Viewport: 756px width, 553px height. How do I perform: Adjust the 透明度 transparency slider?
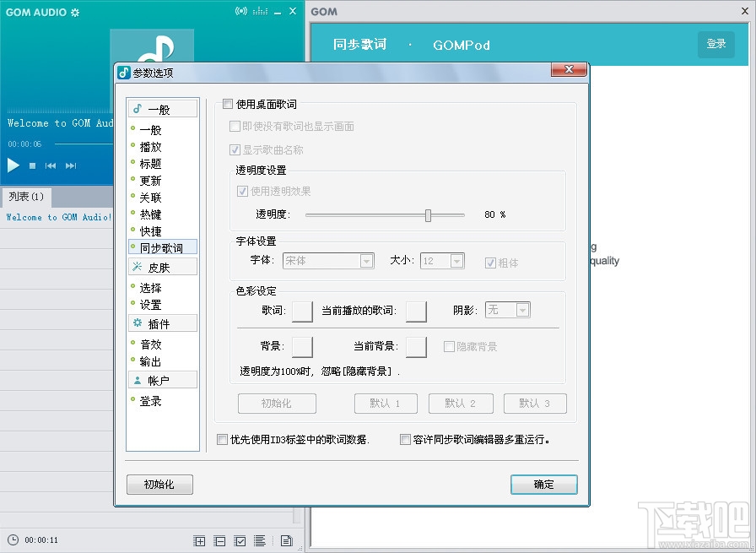429,214
